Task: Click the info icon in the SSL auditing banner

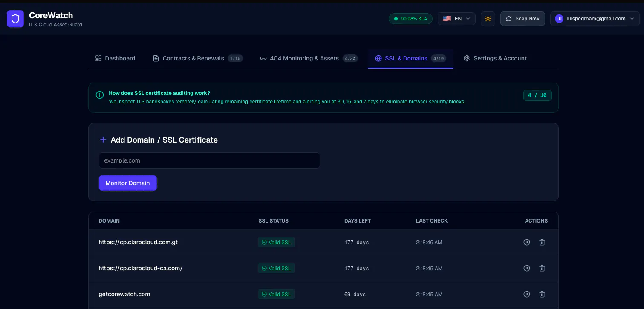Action: (x=100, y=95)
